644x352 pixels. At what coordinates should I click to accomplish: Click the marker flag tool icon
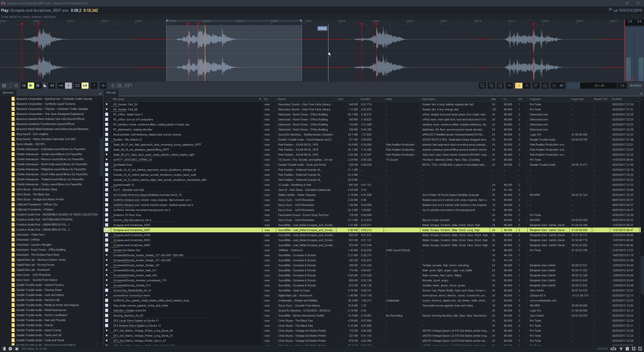(94, 85)
